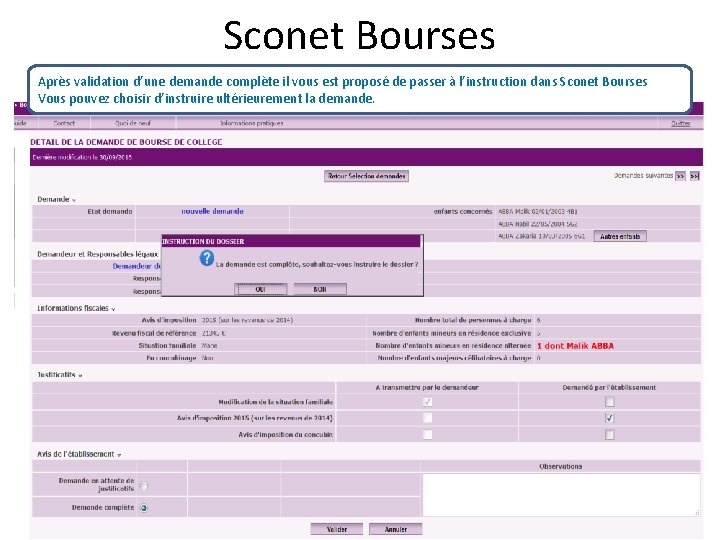Open the Contact menu item
Image resolution: width=720 pixels, height=540 pixels.
point(64,123)
